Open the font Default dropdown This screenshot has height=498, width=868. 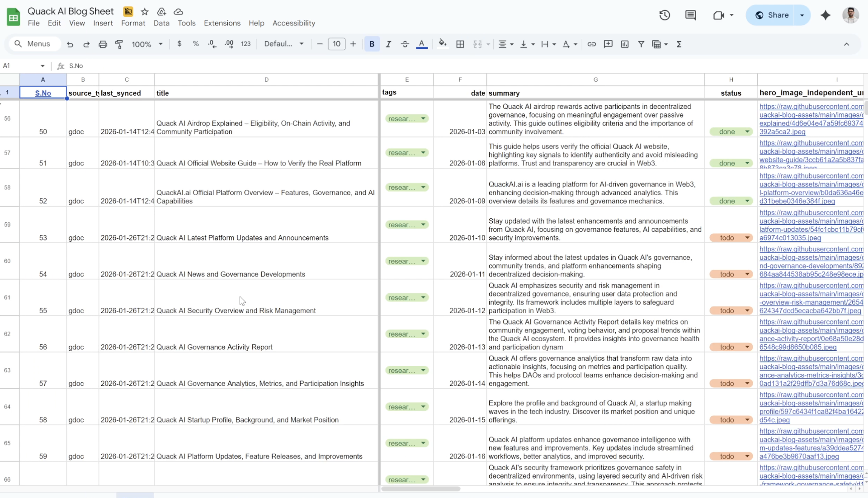pos(284,44)
